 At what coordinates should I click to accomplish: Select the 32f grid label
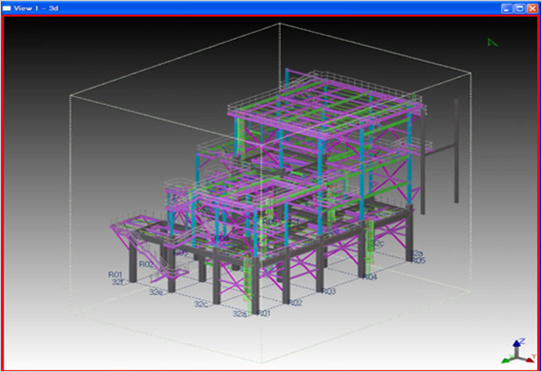pyautogui.click(x=118, y=282)
